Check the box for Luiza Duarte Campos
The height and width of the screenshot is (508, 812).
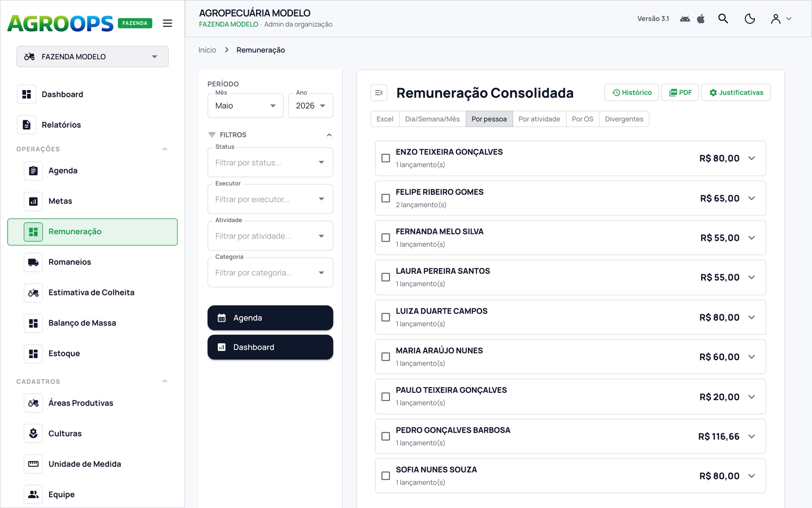[386, 317]
